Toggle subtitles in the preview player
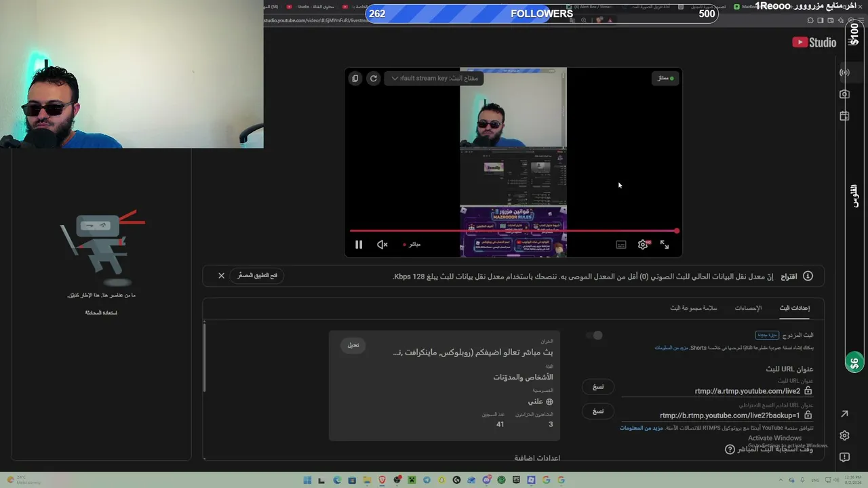Screen dimensions: 868x488 pyautogui.click(x=621, y=245)
